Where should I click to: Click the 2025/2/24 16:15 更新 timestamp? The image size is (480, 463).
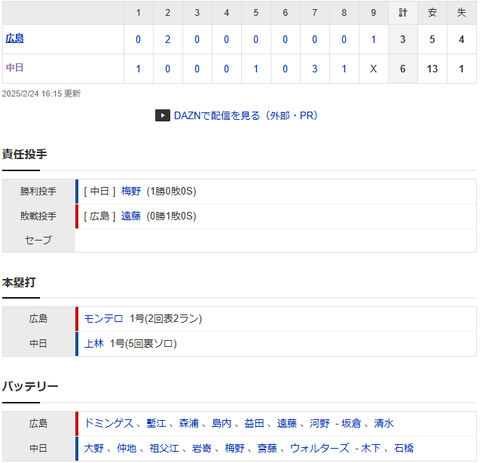click(x=41, y=94)
